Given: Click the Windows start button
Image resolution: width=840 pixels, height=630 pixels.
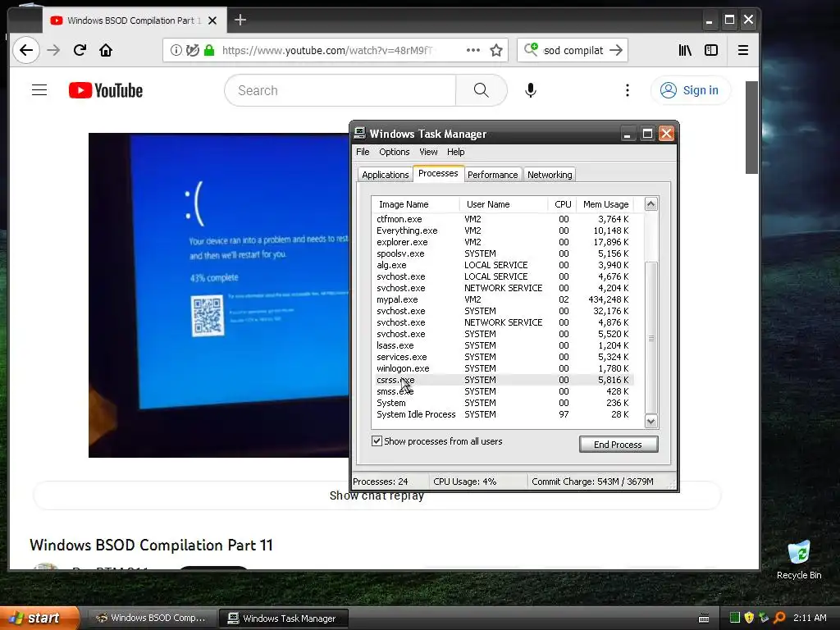Looking at the screenshot, I should [39, 619].
